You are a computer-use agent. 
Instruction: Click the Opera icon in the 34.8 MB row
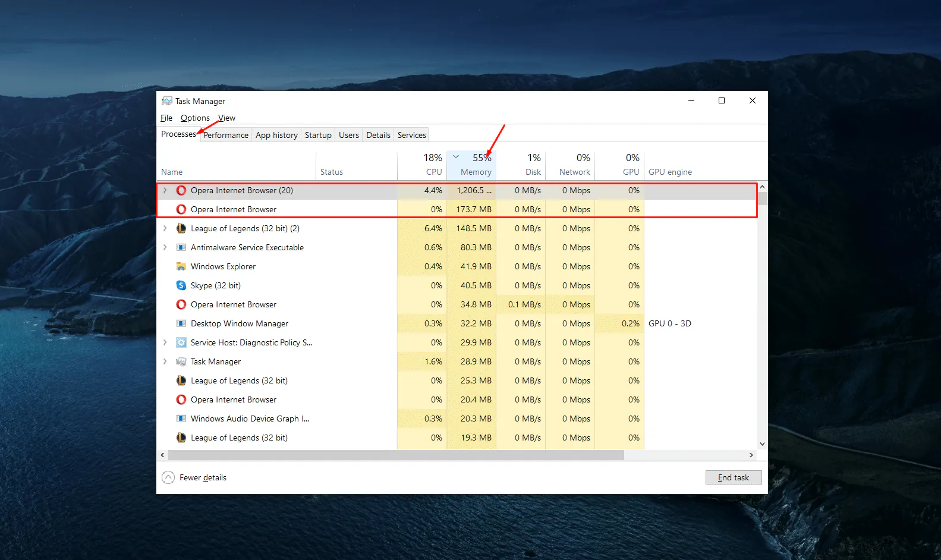click(x=181, y=304)
